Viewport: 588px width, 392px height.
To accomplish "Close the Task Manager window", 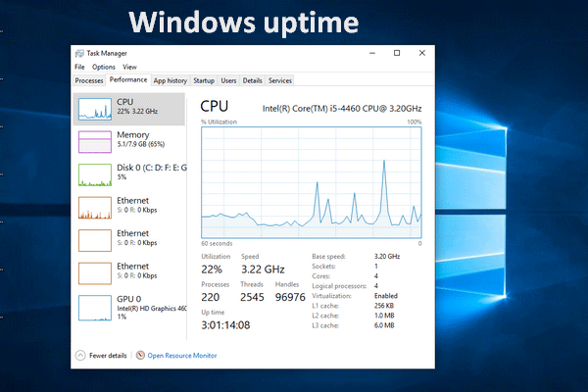I will tap(421, 53).
